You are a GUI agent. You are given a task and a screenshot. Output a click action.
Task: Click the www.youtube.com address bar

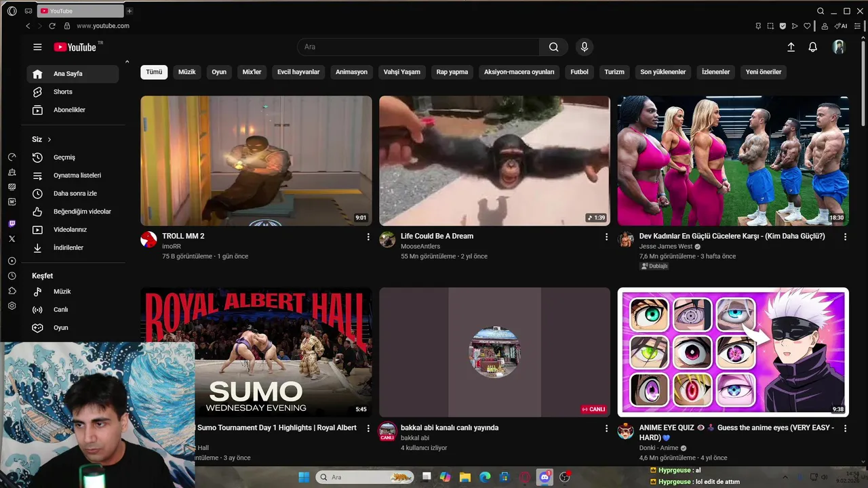(x=103, y=26)
